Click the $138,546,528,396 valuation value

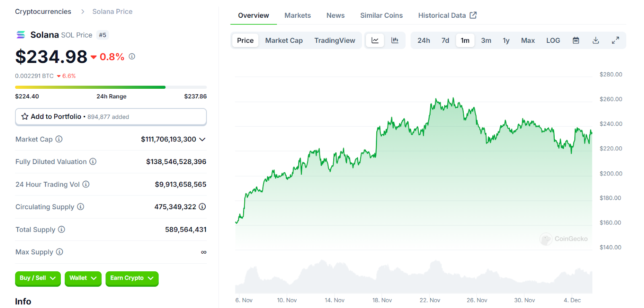tap(176, 162)
